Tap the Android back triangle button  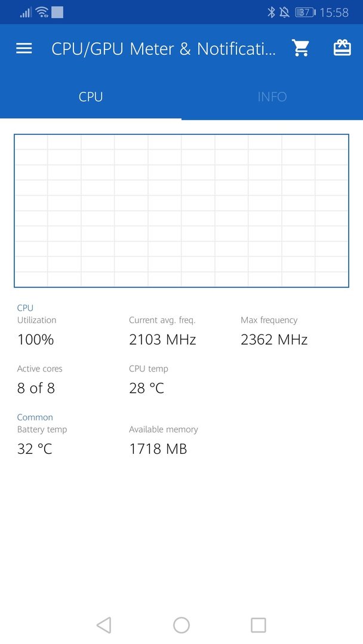click(104, 625)
